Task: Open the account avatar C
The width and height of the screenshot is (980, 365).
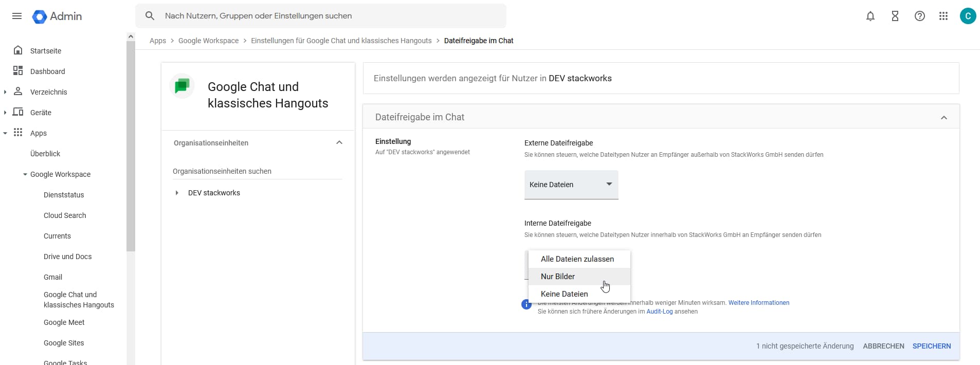Action: (968, 16)
